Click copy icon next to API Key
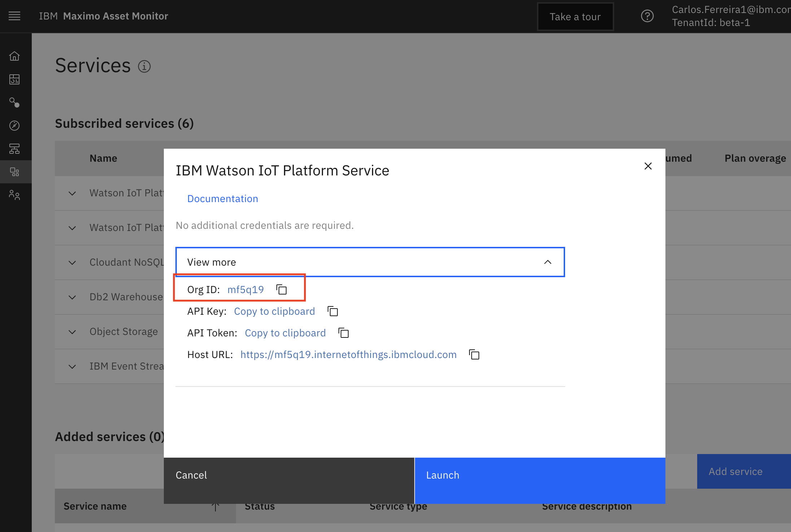 (333, 311)
